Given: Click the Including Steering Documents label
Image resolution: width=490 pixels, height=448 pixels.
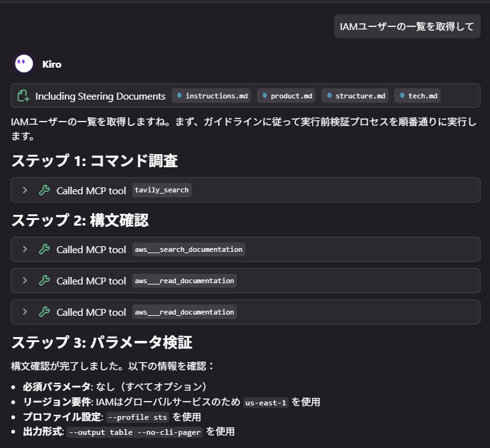Looking at the screenshot, I should tap(100, 96).
